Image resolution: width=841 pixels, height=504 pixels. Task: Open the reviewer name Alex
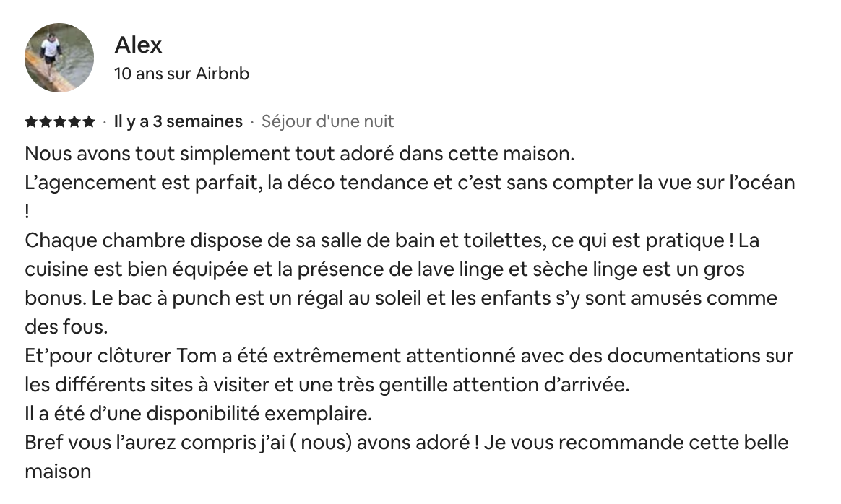pyautogui.click(x=138, y=45)
